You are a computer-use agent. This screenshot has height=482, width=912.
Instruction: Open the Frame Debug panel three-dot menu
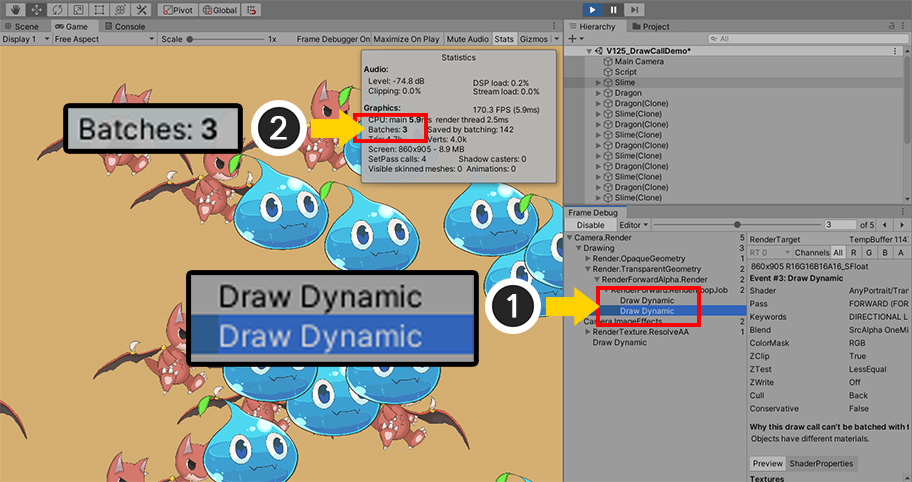point(902,213)
